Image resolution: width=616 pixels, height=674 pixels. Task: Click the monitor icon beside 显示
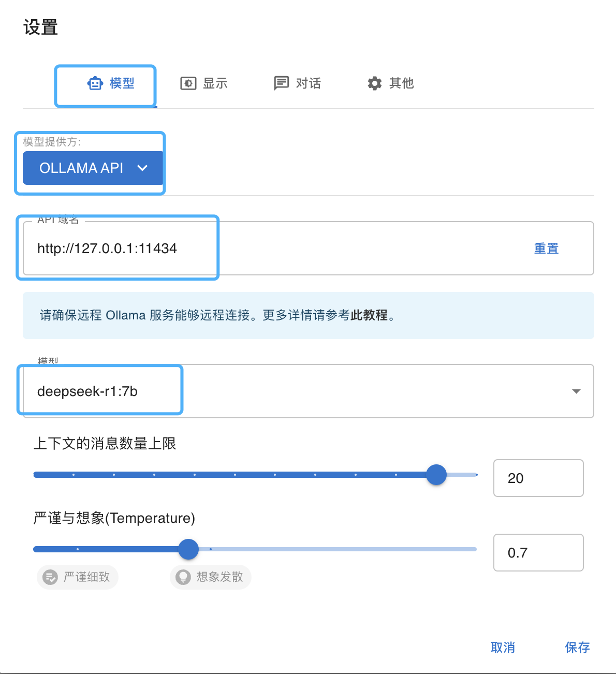coord(188,83)
